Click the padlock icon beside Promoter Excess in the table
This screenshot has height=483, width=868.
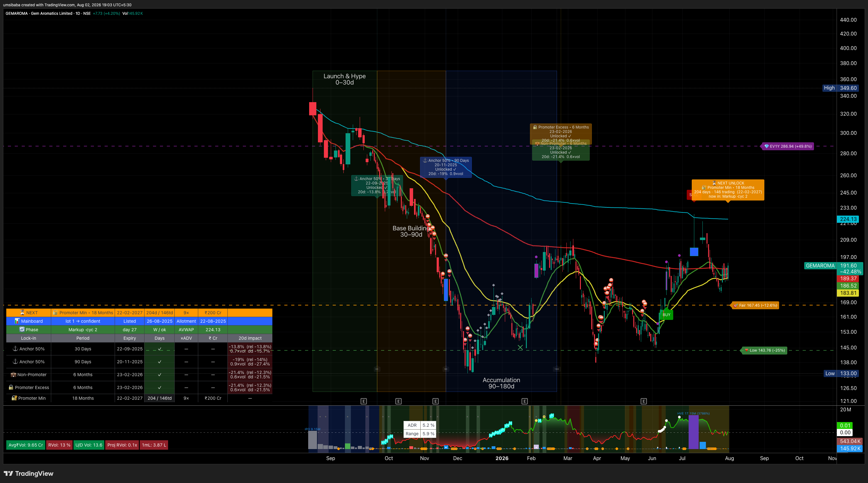11,387
